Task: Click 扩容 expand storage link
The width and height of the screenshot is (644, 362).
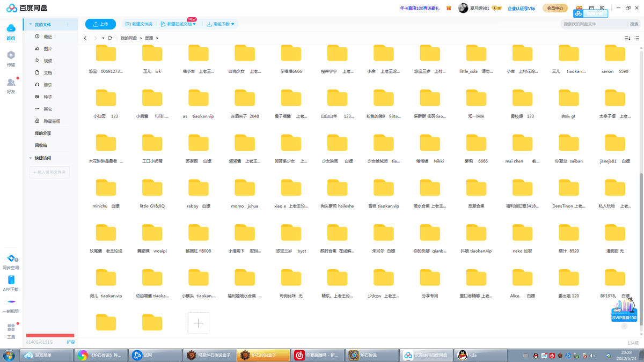Action: tap(70, 342)
